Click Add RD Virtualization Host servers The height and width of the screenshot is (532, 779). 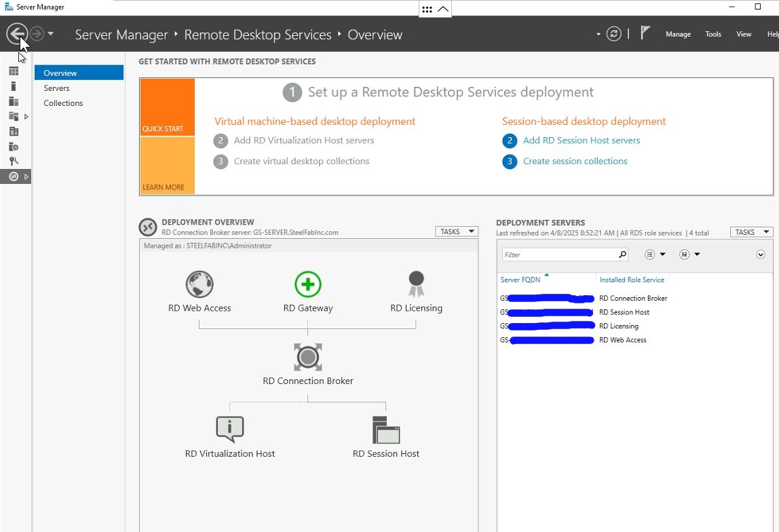pyautogui.click(x=303, y=140)
